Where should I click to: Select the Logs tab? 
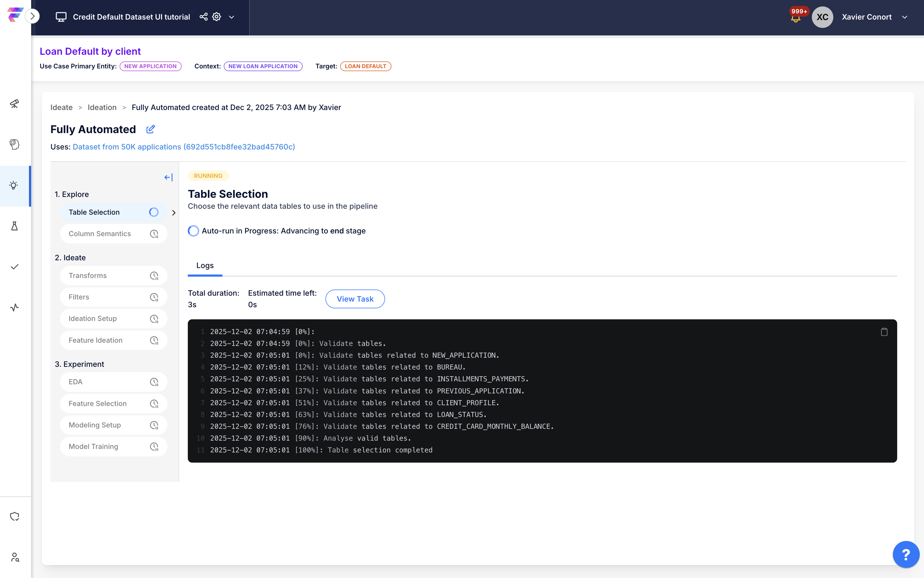(205, 265)
